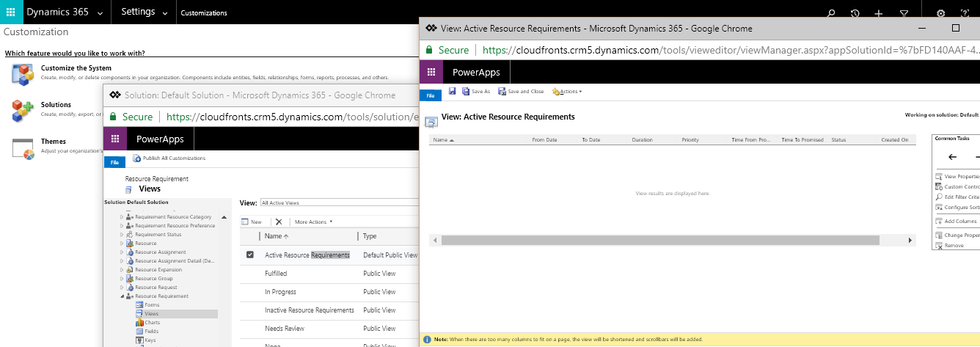Expand the Resource Assignment entity node
The width and height of the screenshot is (980, 347).
(122, 252)
